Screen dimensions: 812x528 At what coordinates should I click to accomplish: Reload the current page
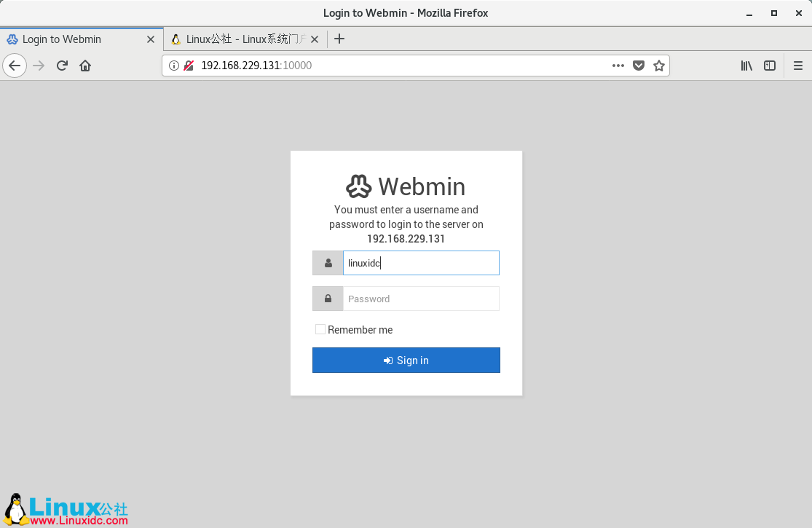tap(62, 66)
